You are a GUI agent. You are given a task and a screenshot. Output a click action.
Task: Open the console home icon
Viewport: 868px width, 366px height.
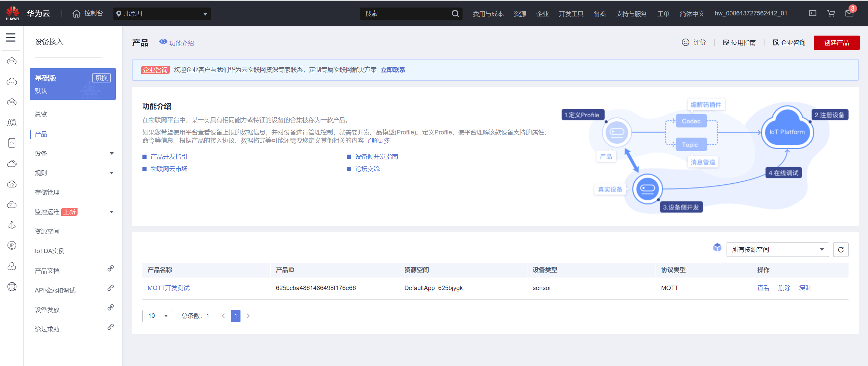click(x=76, y=14)
